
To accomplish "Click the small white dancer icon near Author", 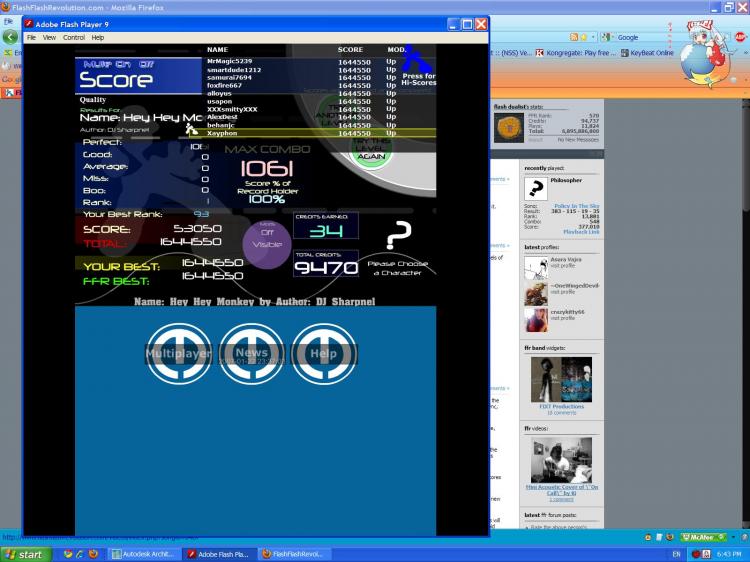I will point(191,129).
